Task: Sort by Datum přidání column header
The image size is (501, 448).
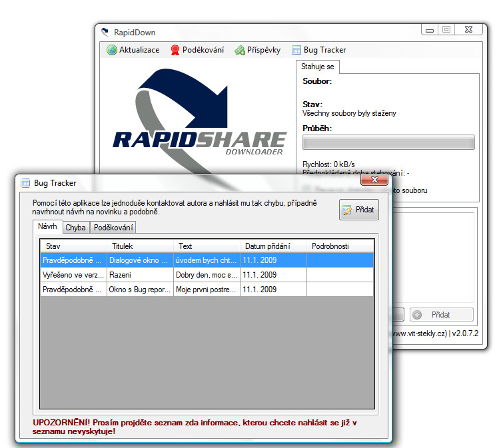Action: (x=273, y=246)
